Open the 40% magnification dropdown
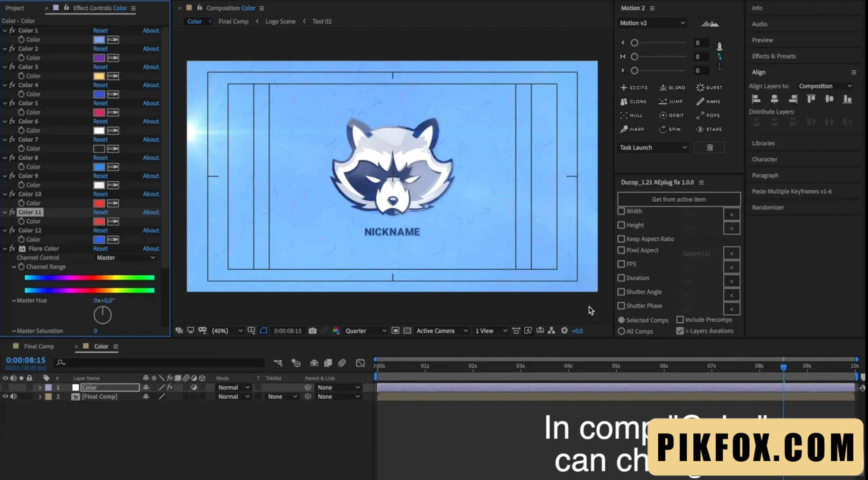This screenshot has height=480, width=868. [227, 331]
